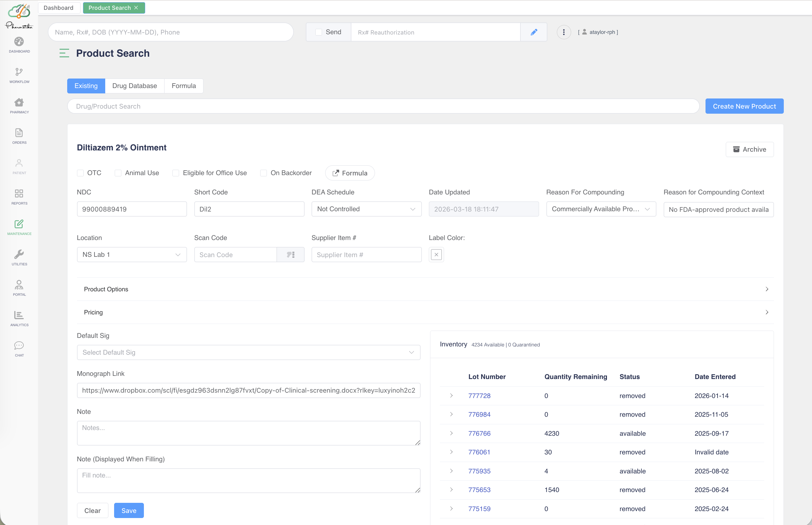Expand the Product Options section
Screen dimensions: 812x525
(425, 289)
